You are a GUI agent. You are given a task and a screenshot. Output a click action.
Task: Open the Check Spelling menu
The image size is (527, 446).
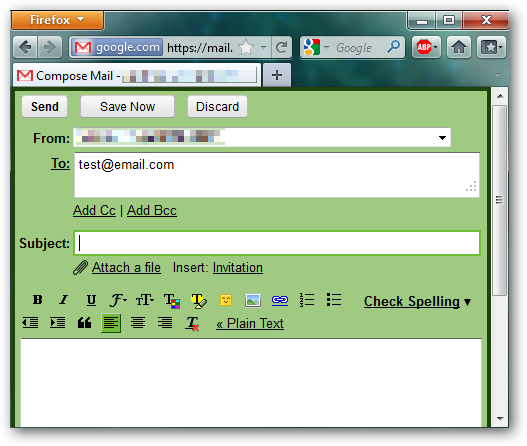[417, 301]
